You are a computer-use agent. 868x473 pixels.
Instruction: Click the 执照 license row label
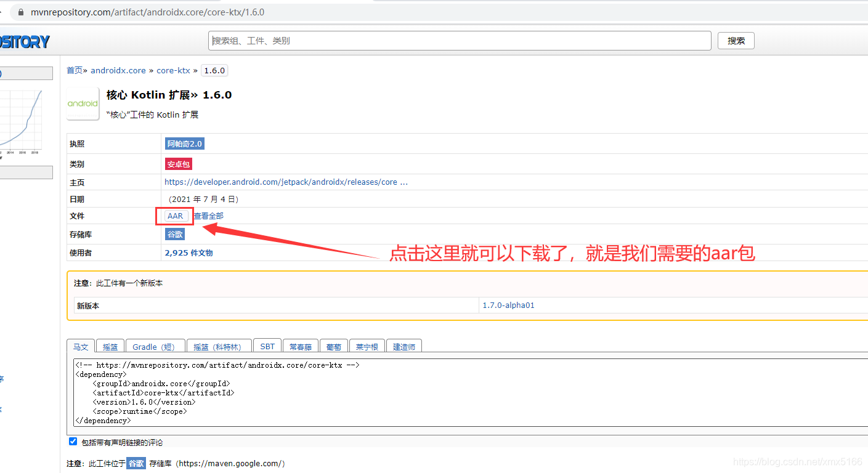point(77,144)
